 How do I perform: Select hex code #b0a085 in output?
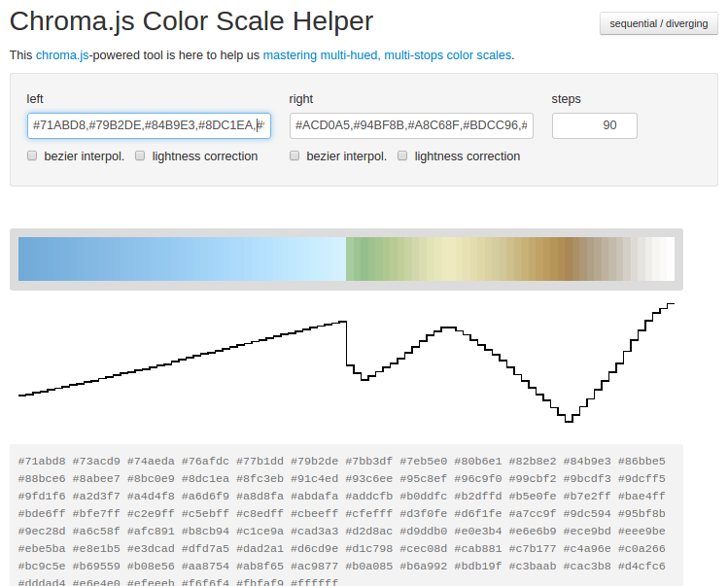coord(369,567)
